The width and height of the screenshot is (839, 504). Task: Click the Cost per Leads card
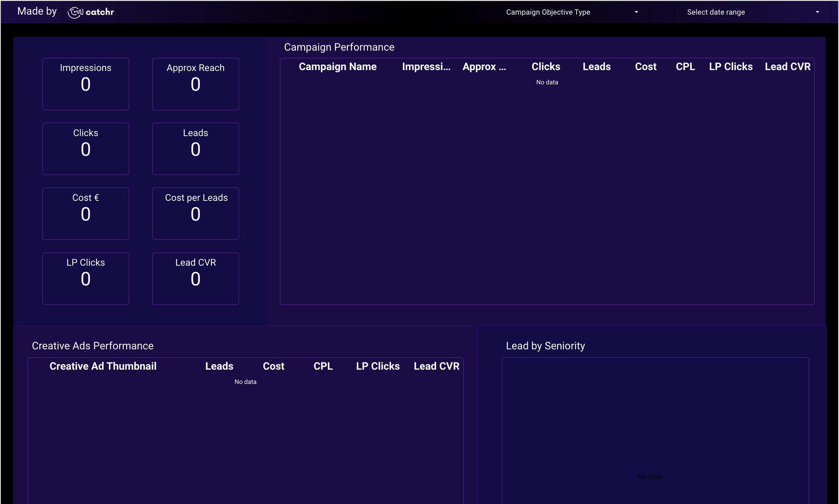coord(195,213)
